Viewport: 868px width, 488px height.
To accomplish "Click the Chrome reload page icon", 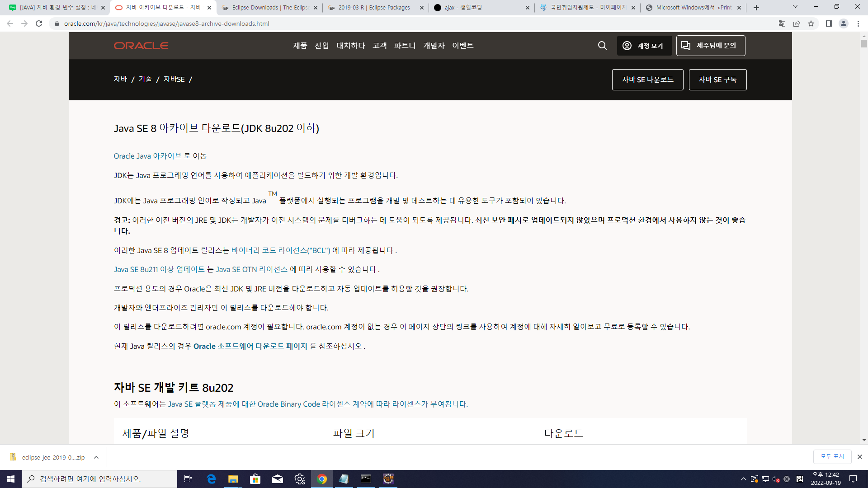I will pyautogui.click(x=39, y=23).
